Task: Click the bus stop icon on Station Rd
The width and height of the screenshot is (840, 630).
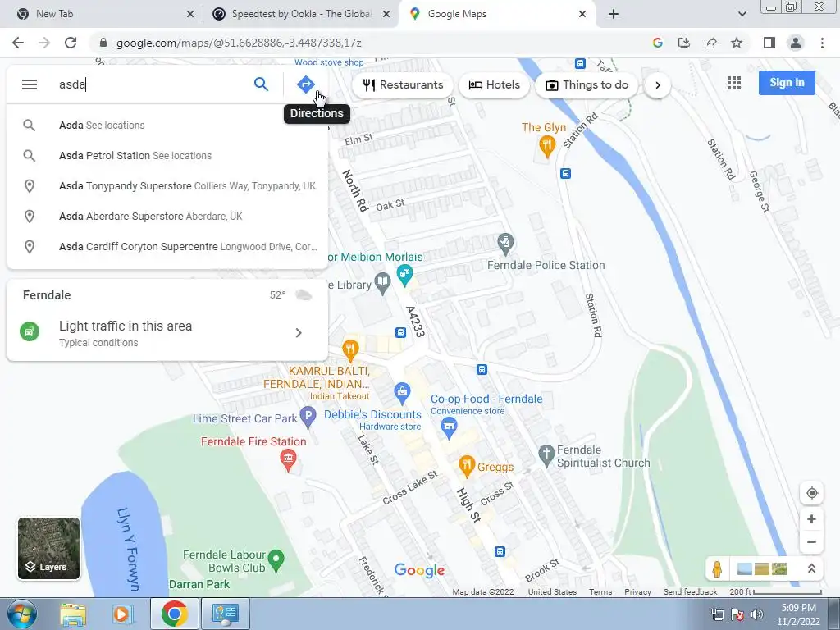Action: pos(565,174)
